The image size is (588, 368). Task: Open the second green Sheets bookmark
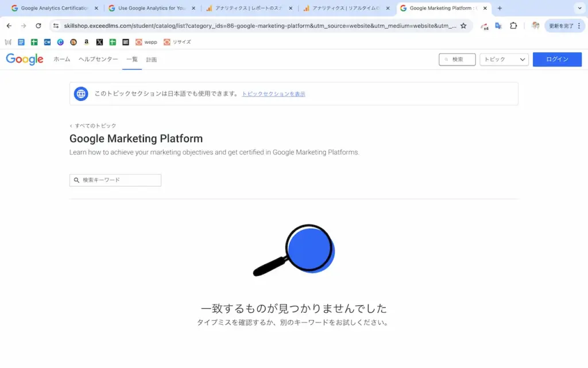pyautogui.click(x=113, y=42)
